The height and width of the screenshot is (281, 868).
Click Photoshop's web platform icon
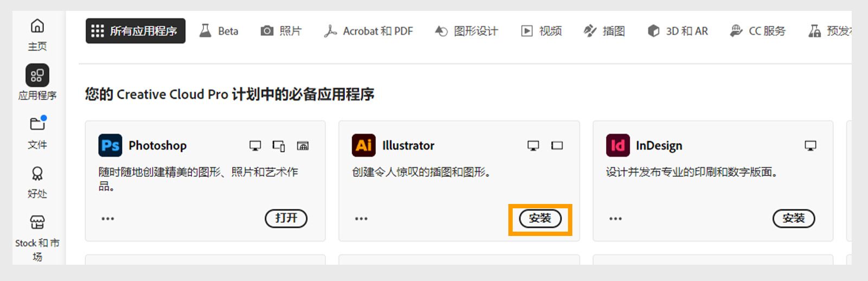tap(303, 145)
